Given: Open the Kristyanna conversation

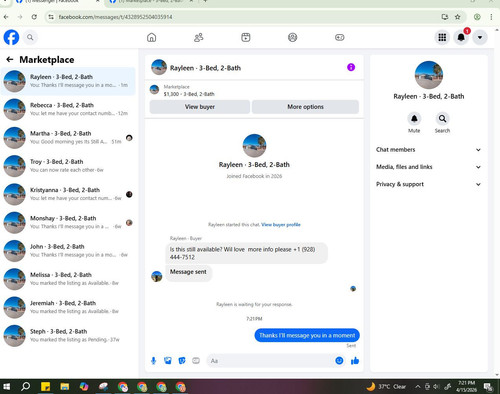Looking at the screenshot, I should [68, 194].
